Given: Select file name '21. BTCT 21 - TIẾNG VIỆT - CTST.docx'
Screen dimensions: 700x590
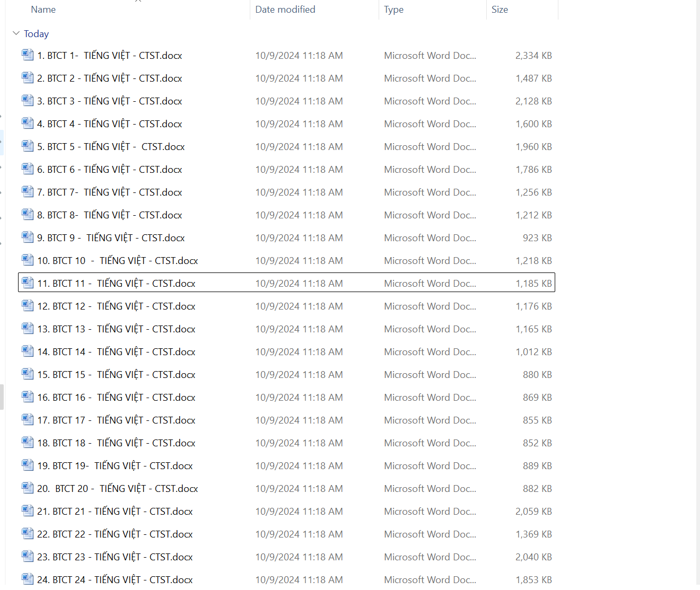Looking at the screenshot, I should click(115, 512).
